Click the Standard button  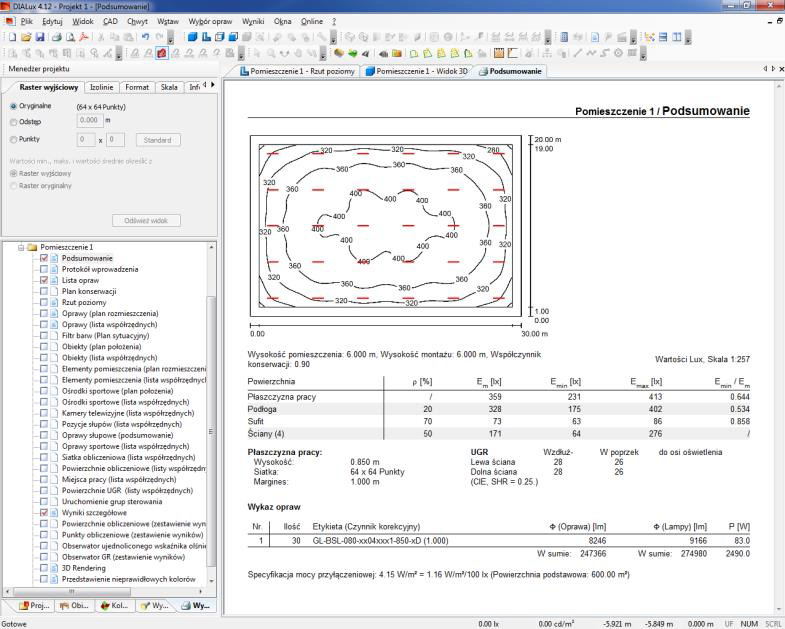(x=158, y=140)
